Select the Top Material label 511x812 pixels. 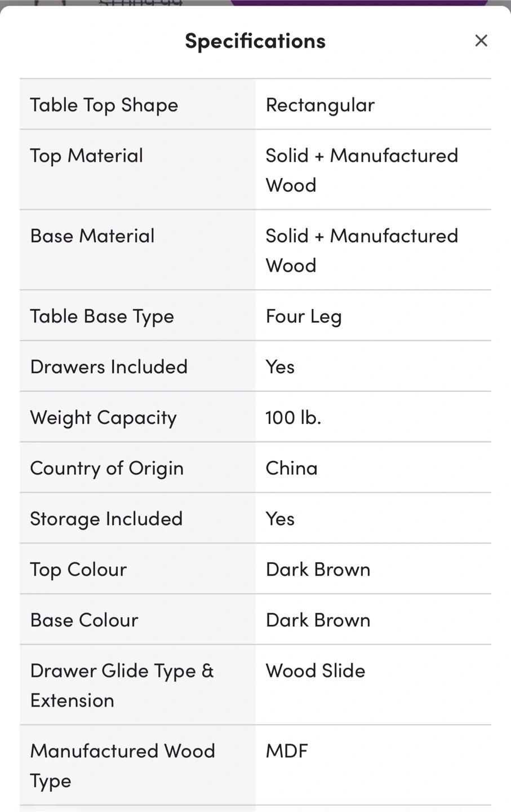point(87,156)
